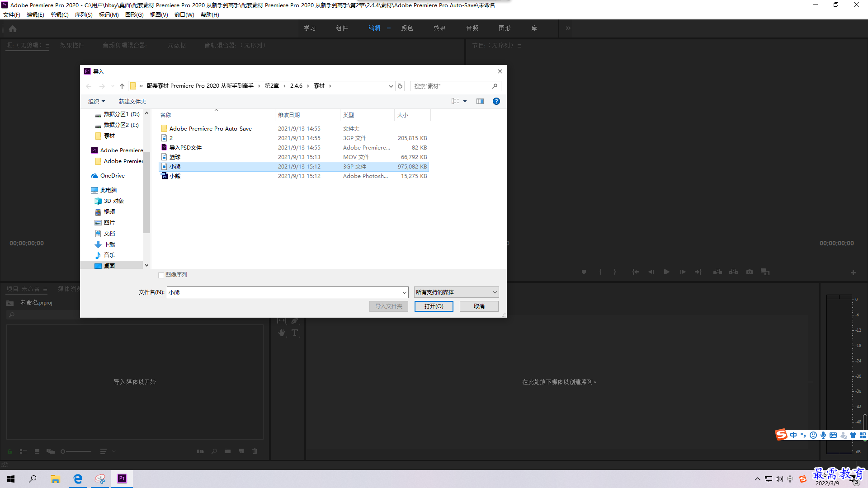Viewport: 868px width, 488px height.
Task: Click Go to Out point icon
Action: [x=698, y=272]
